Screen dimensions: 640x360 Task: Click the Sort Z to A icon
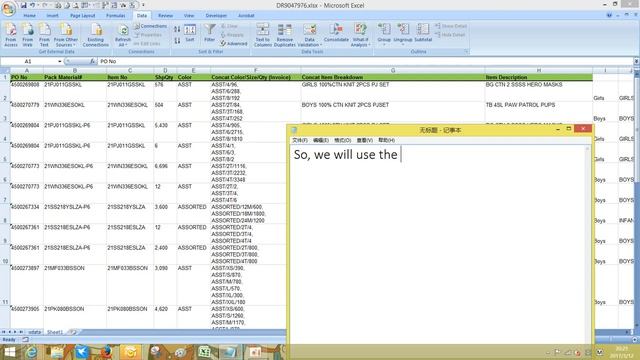[177, 41]
